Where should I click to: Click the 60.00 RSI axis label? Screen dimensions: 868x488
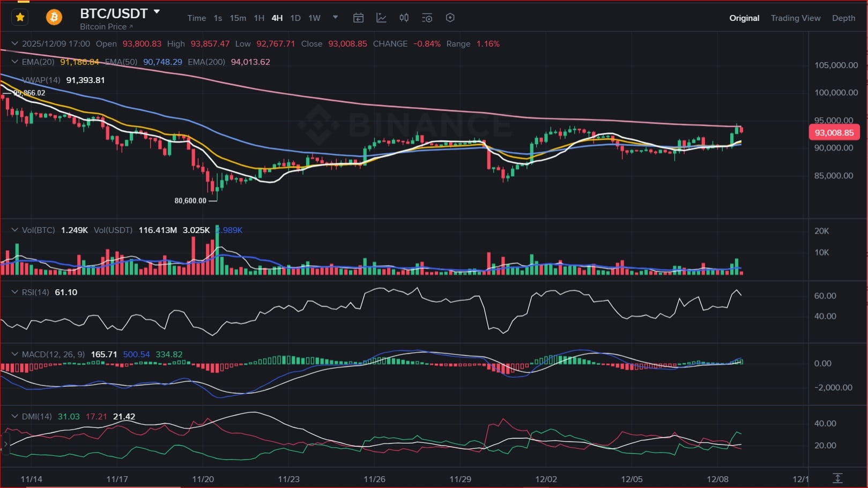[x=826, y=296]
